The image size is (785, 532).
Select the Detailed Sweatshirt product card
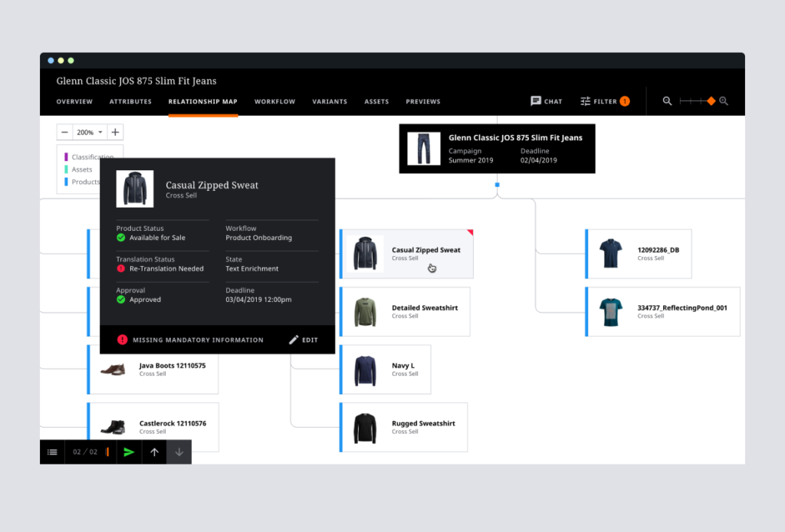pyautogui.click(x=405, y=311)
